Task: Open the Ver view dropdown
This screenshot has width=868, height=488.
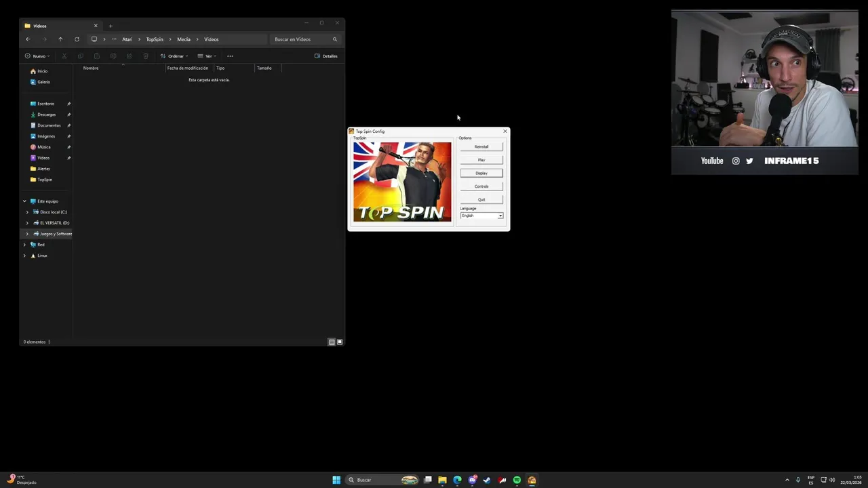Action: point(207,56)
